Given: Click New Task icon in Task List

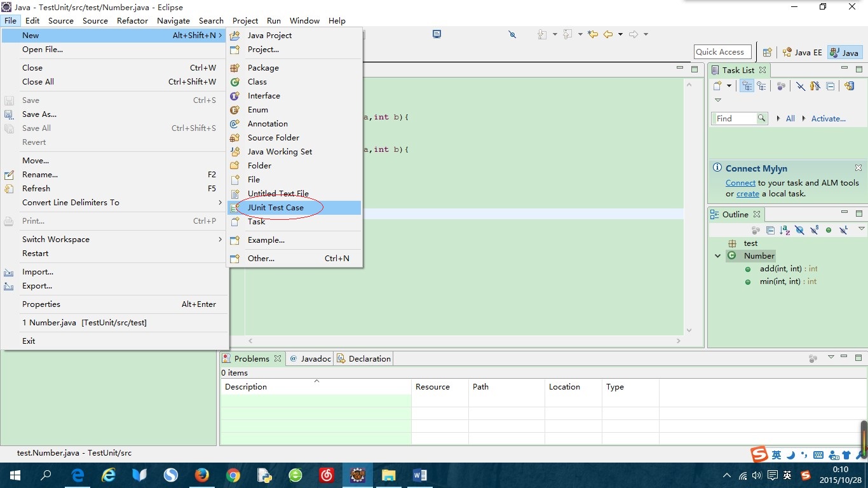Looking at the screenshot, I should (717, 86).
